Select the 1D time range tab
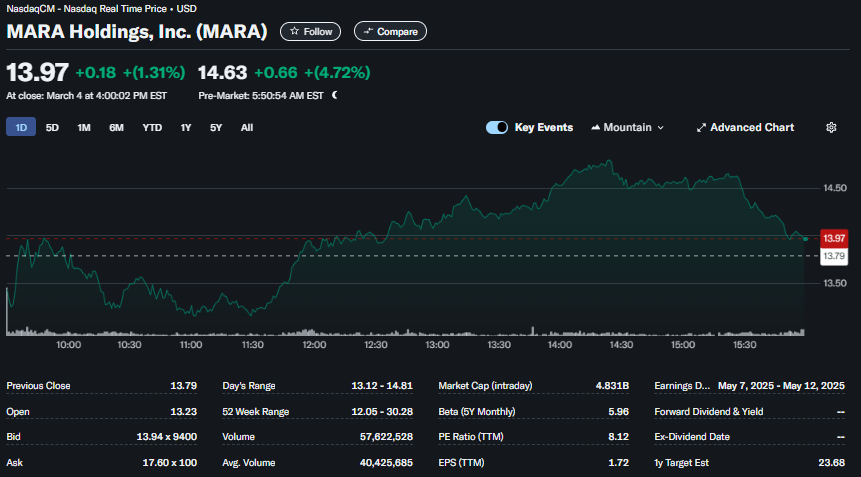Viewport: 861px width, 477px height. click(21, 127)
